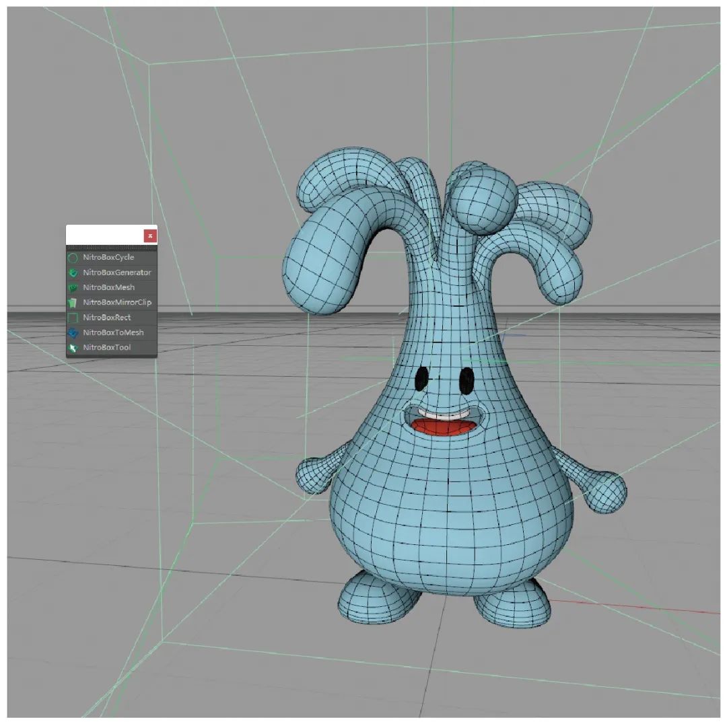The width and height of the screenshot is (727, 728).
Task: Select the NitroBoxMesh text label
Action: (109, 287)
